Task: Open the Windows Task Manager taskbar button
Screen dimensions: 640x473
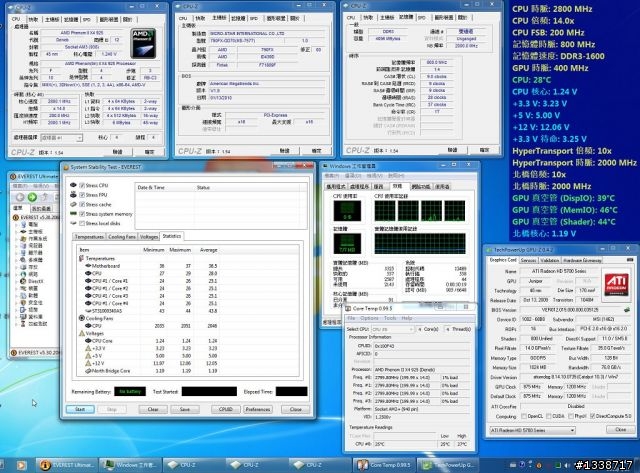Action: click(130, 465)
